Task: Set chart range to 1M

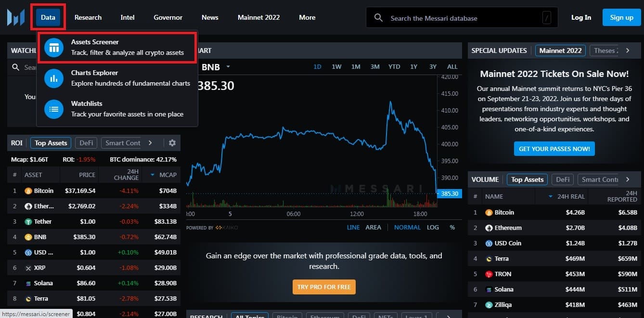Action: pyautogui.click(x=356, y=67)
